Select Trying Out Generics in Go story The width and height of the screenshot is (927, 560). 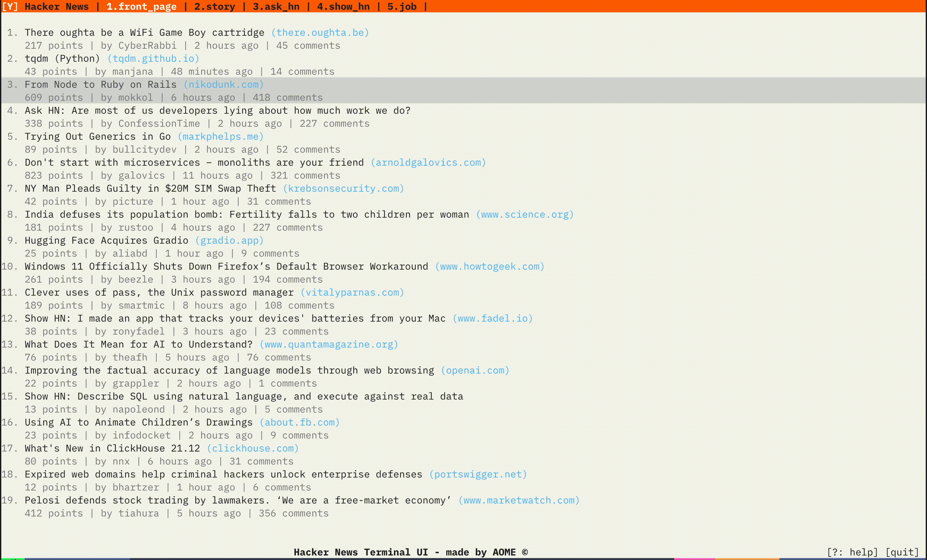[x=98, y=136]
